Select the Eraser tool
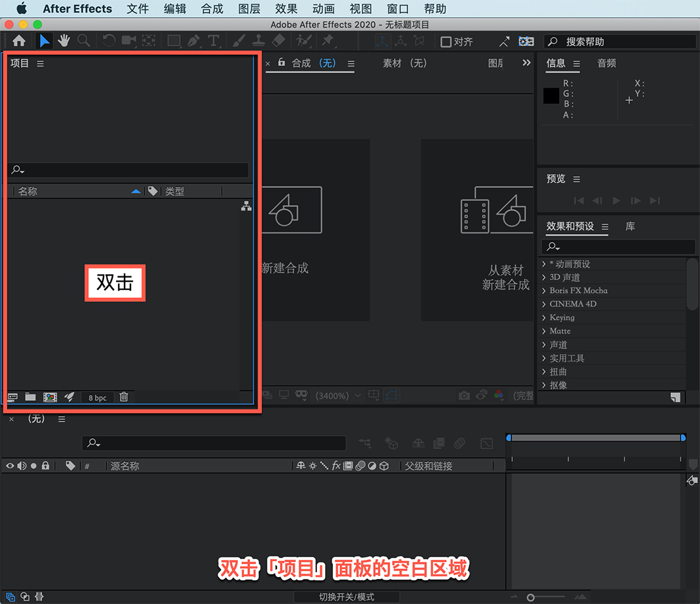 click(279, 41)
